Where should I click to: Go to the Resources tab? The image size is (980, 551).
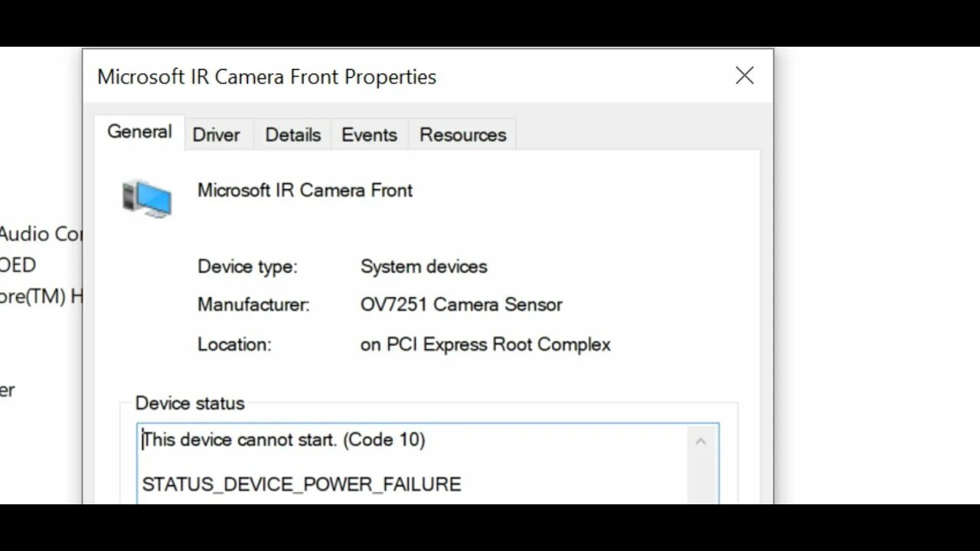(462, 135)
